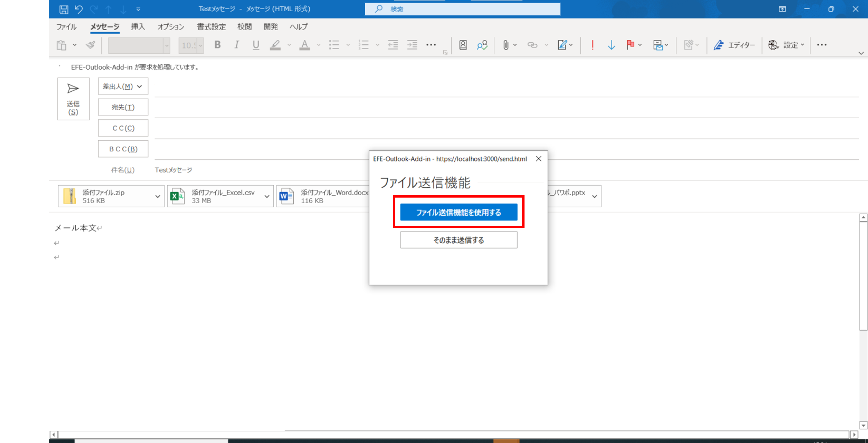Attach a file with the paperclip icon
868x443 pixels.
(x=506, y=45)
